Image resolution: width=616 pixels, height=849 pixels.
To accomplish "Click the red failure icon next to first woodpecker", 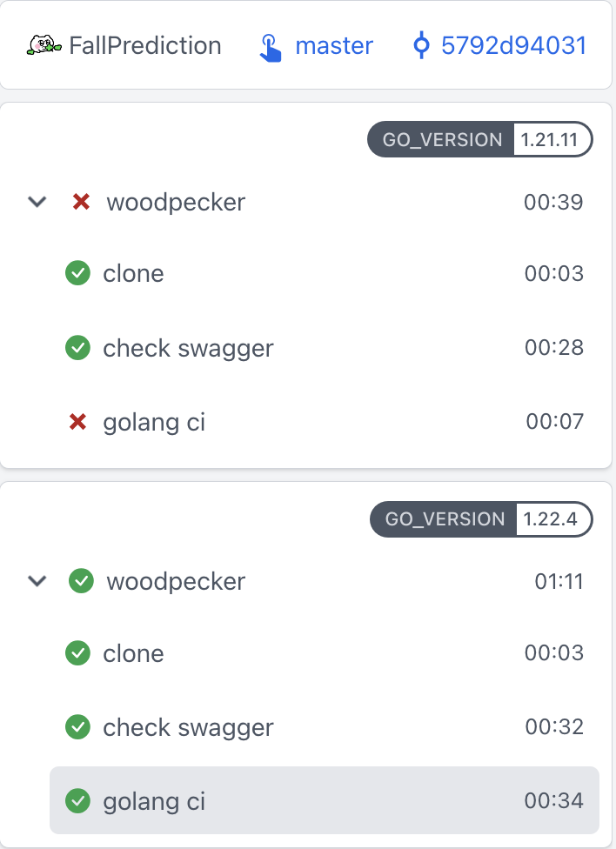I will [81, 203].
